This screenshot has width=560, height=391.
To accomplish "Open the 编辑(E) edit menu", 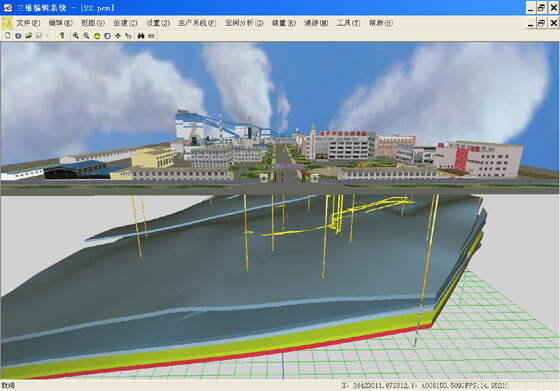I will point(60,23).
